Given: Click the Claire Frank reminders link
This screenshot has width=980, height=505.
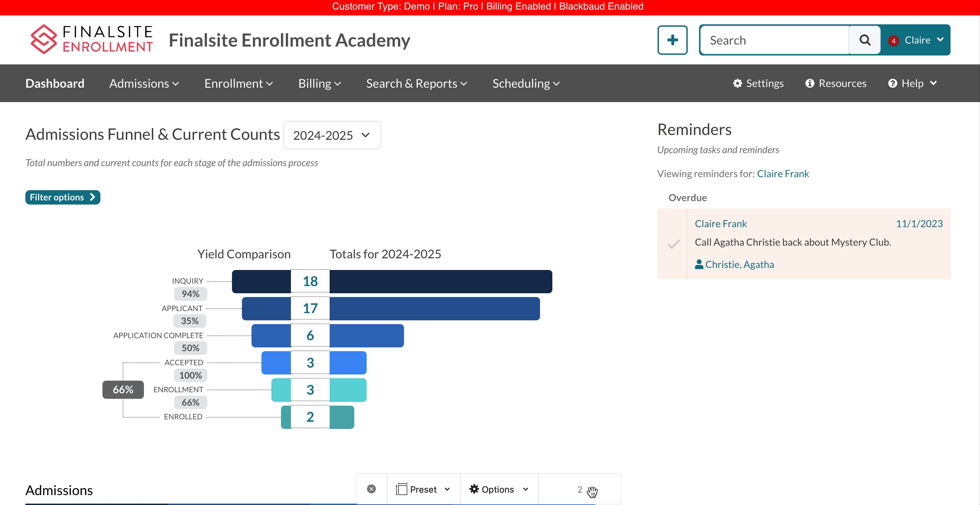Looking at the screenshot, I should pyautogui.click(x=783, y=173).
